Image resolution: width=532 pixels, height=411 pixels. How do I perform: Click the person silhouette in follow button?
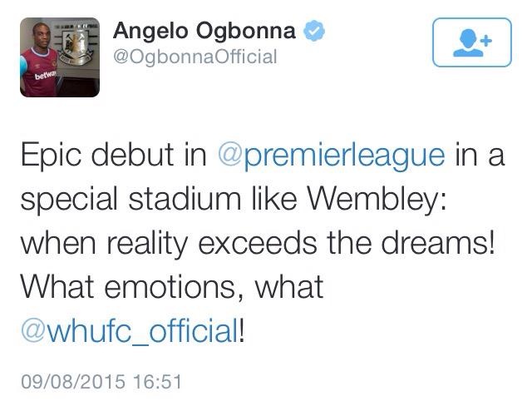469,42
